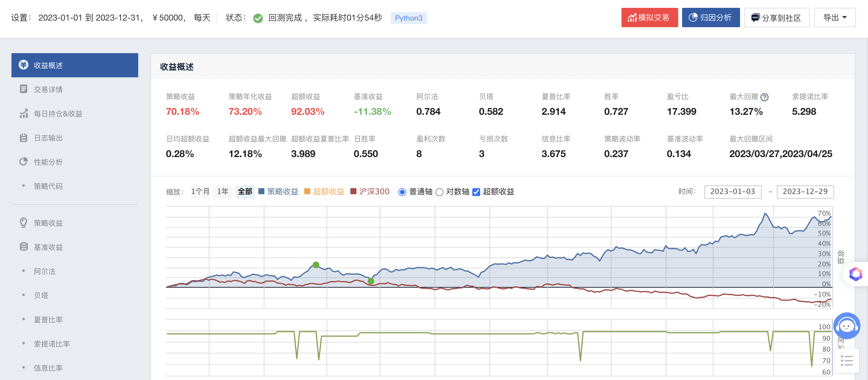Click the chart icon in 模拟交易 button
Screen dimensions: 868x380
[632, 18]
